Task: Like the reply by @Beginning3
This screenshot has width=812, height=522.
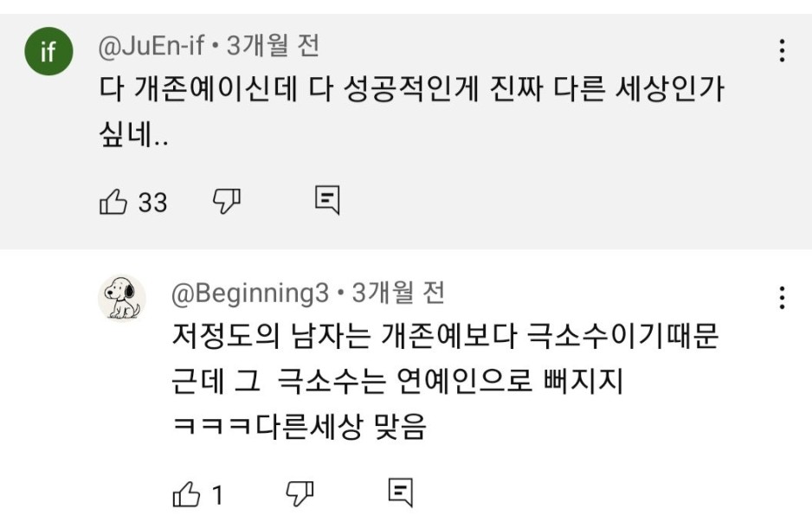Action: (186, 494)
